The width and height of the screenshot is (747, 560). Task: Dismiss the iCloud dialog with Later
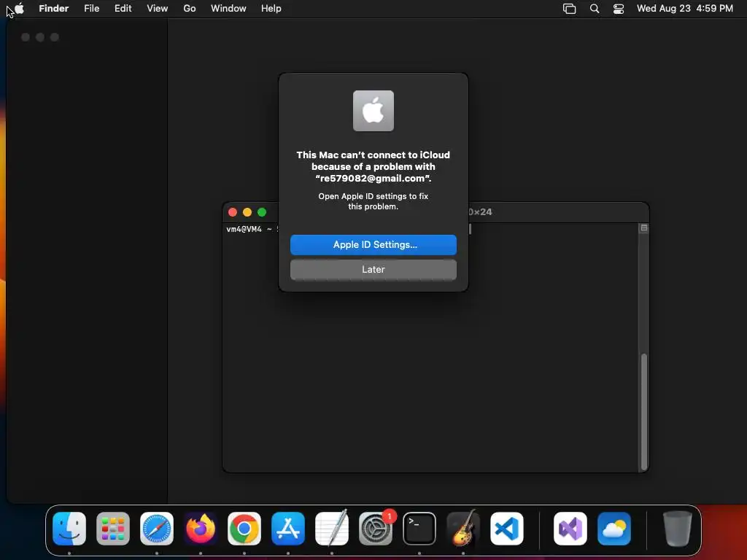(373, 270)
